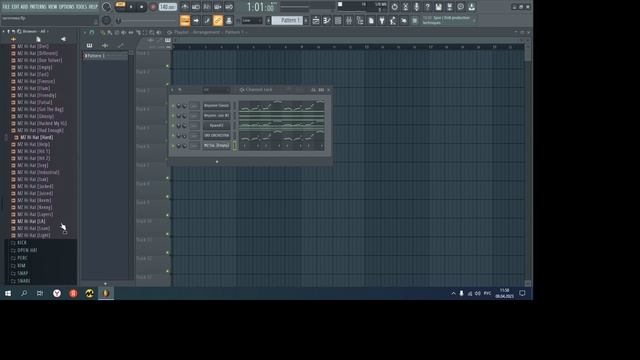Show patterns with the piano keys picker icon

89,46
